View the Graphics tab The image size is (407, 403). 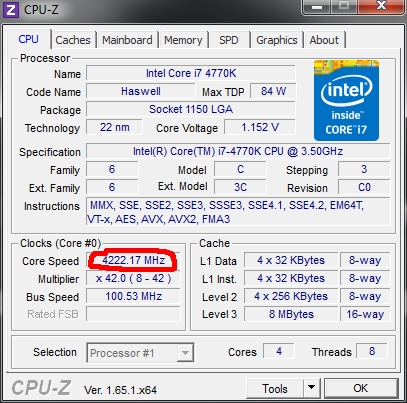277,40
